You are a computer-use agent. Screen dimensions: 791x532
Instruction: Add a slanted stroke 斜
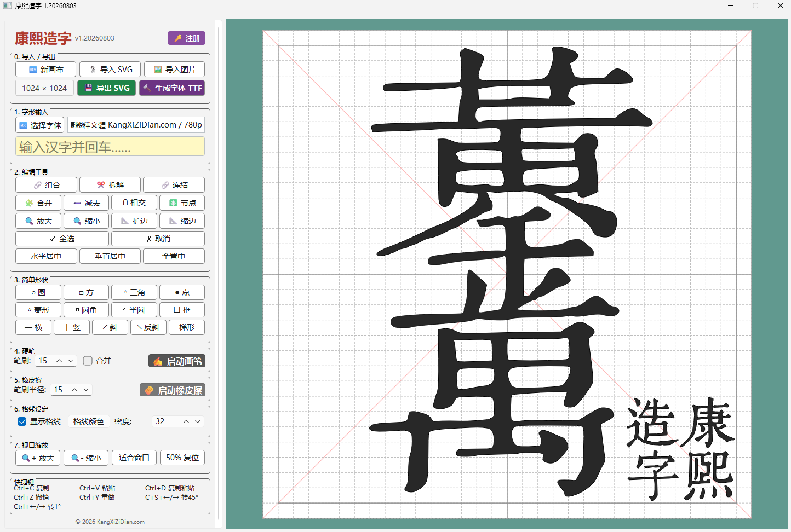coord(110,327)
